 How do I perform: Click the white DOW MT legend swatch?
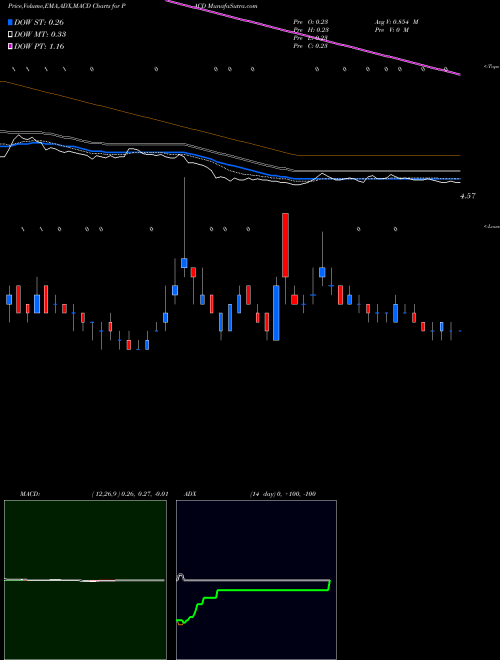coord(10,35)
